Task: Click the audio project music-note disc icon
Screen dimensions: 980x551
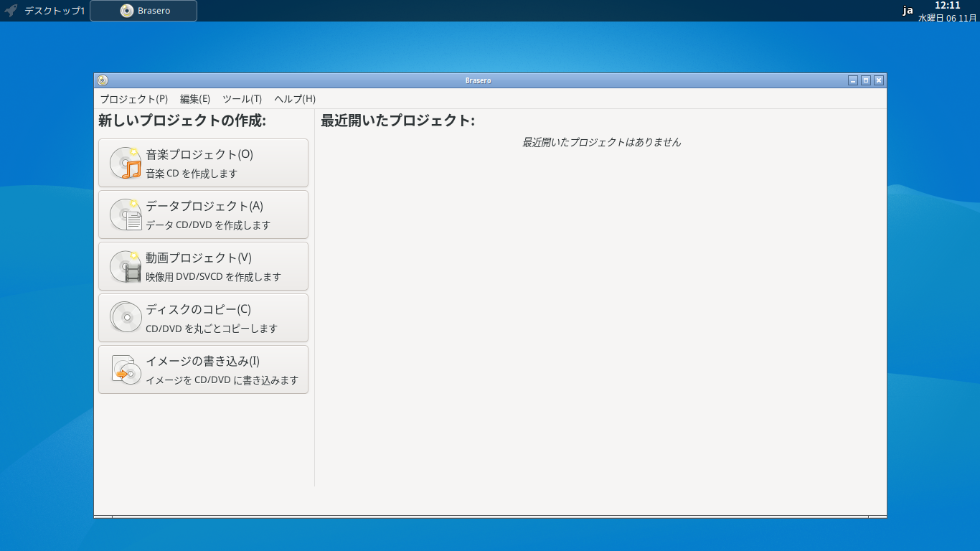Action: point(126,163)
